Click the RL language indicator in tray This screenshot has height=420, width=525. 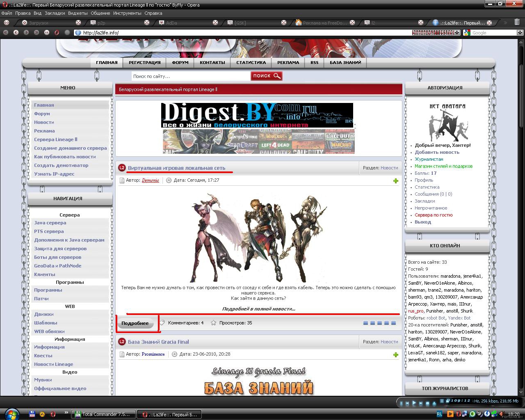tap(440, 414)
